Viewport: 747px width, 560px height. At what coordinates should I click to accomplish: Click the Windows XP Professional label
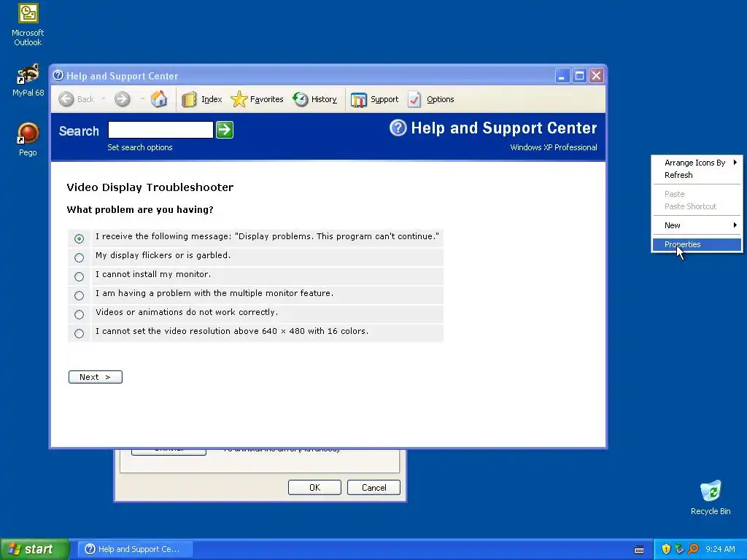coord(554,147)
